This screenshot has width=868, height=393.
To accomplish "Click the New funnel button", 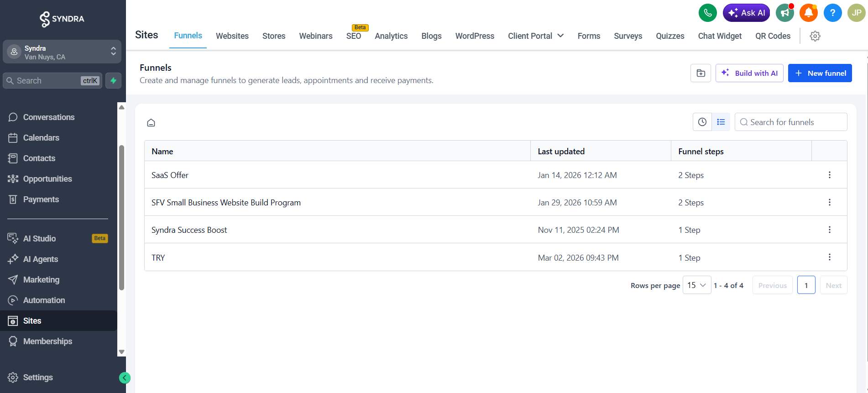I will pyautogui.click(x=820, y=73).
